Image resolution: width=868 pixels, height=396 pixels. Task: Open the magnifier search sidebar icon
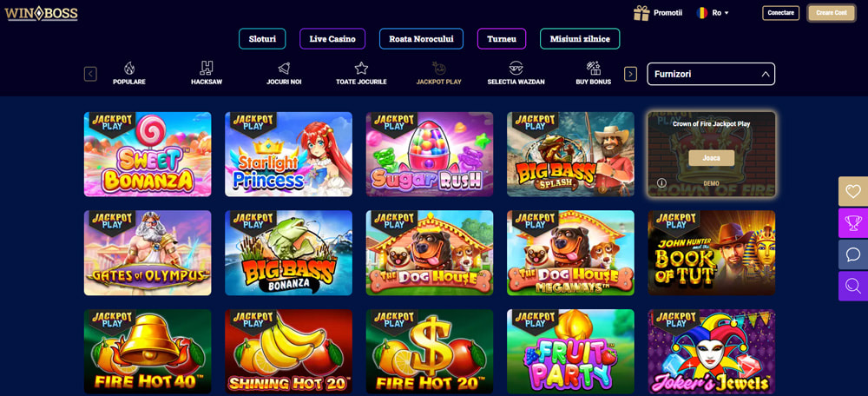853,287
